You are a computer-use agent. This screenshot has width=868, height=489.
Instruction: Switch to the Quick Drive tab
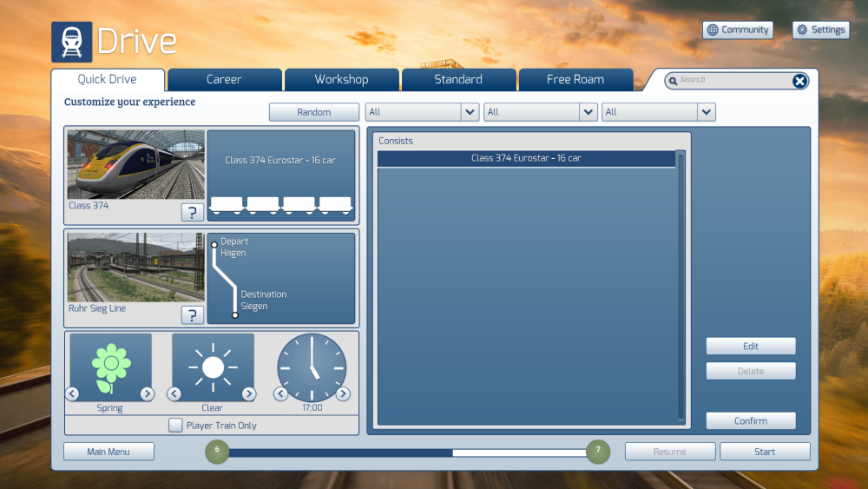108,79
